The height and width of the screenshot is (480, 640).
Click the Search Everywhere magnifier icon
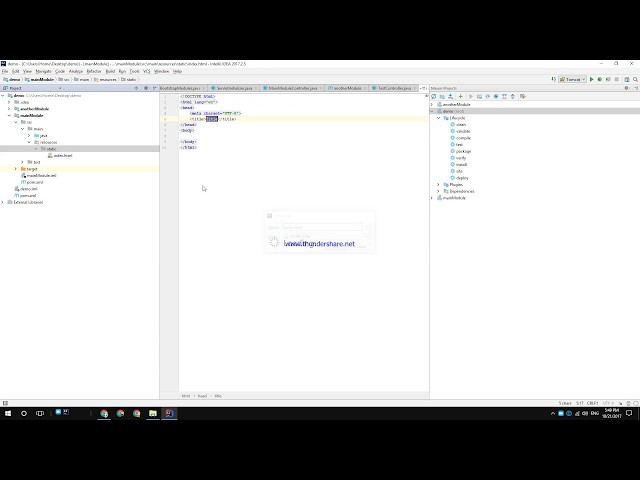(636, 80)
